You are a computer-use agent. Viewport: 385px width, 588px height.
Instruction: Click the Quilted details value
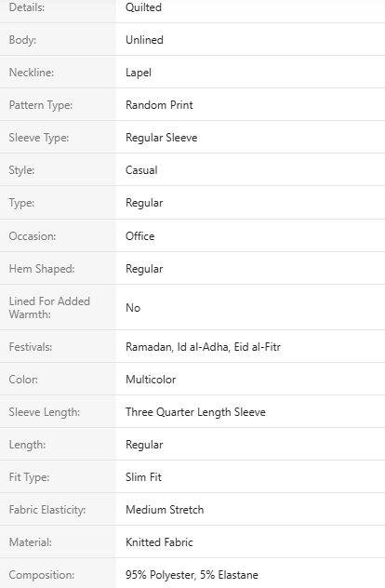point(143,7)
